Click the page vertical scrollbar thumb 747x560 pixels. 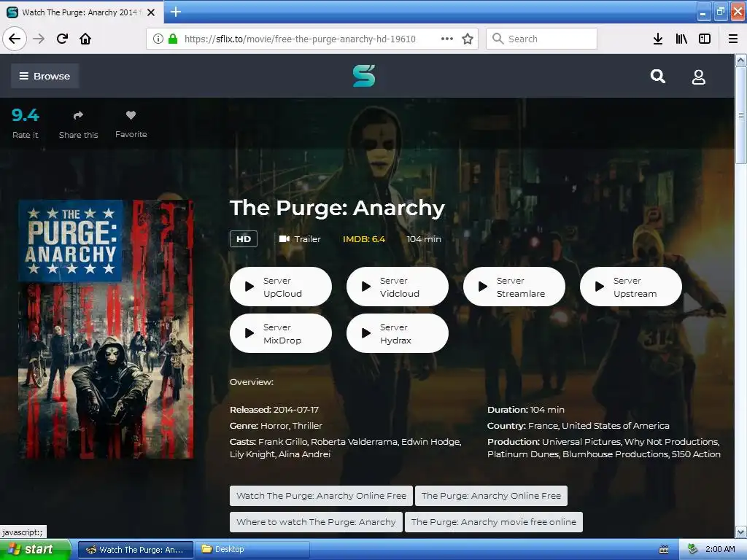tap(741, 115)
